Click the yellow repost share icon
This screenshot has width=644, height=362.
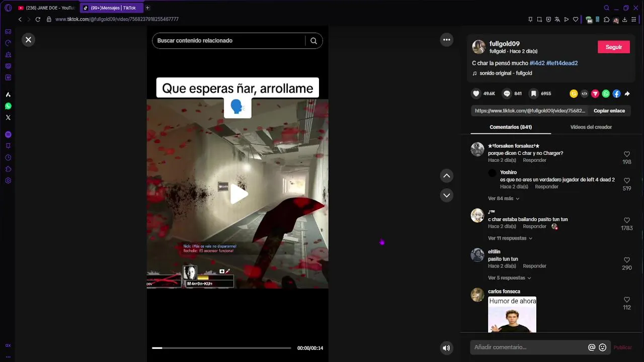[x=573, y=94]
